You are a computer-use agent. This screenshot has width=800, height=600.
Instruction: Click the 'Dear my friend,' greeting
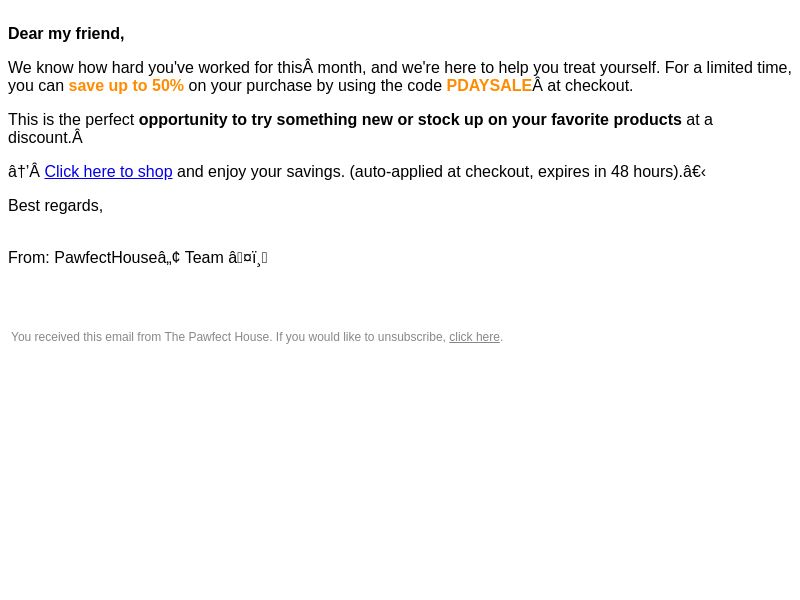(x=66, y=34)
